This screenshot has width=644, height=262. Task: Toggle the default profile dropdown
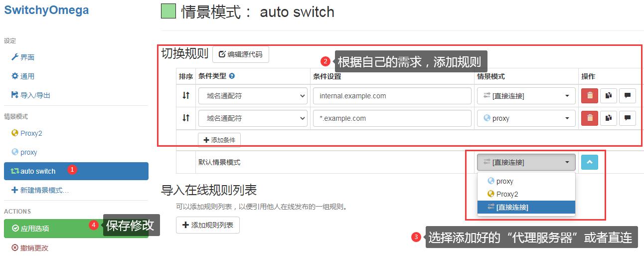[526, 162]
